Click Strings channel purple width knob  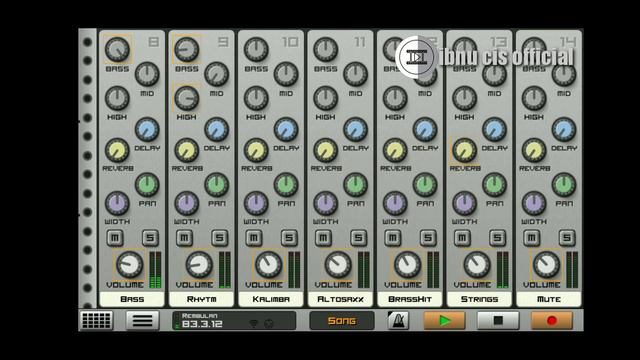[x=464, y=203]
